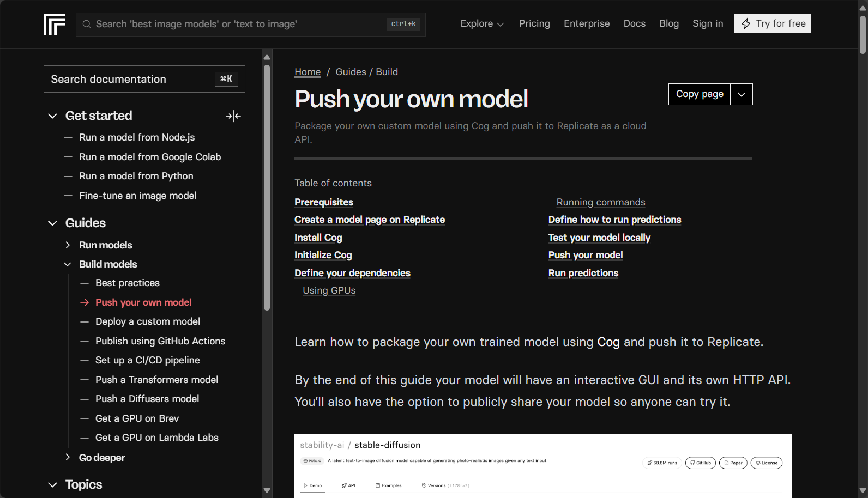The image size is (868, 498).
Task: Collapse the Topics section
Action: (53, 485)
